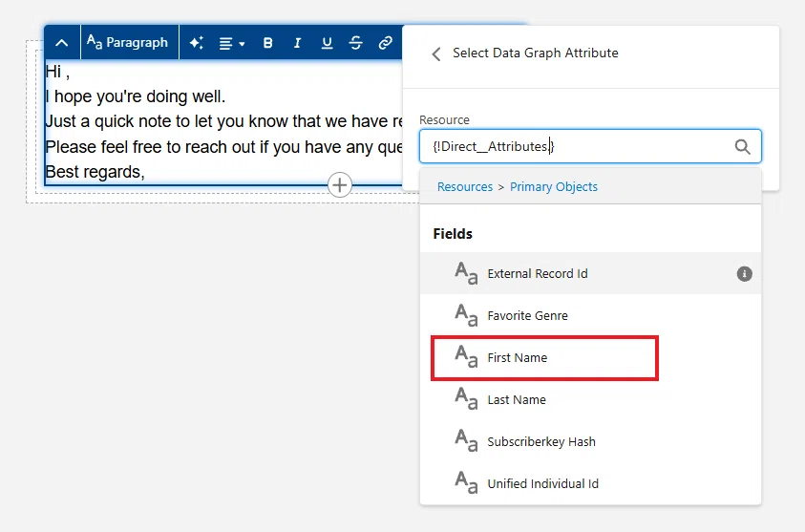Image resolution: width=805 pixels, height=532 pixels.
Task: Click the 'Hi ,' line in editor
Action: pos(57,72)
